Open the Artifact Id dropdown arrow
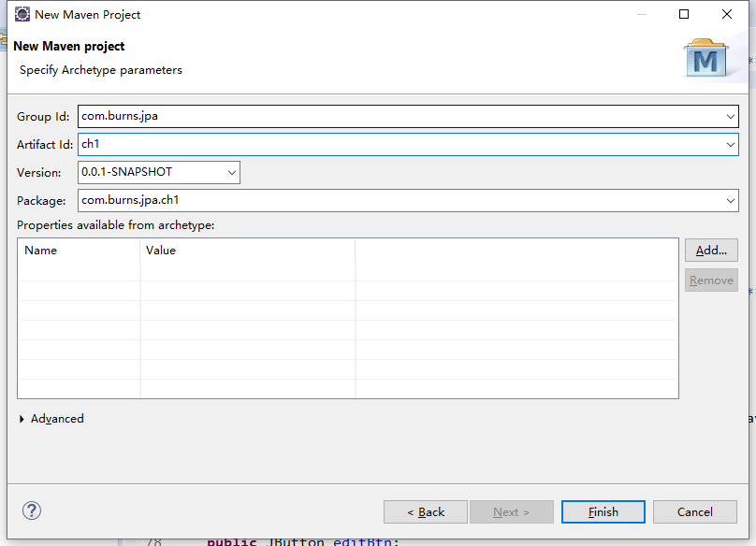This screenshot has height=546, width=756. 730,144
